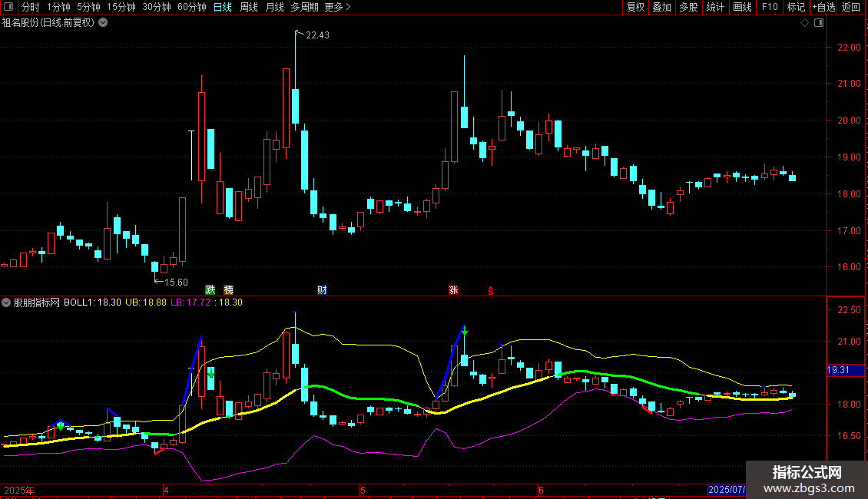Click the red S marker icon
Image resolution: width=868 pixels, height=499 pixels.
click(491, 290)
